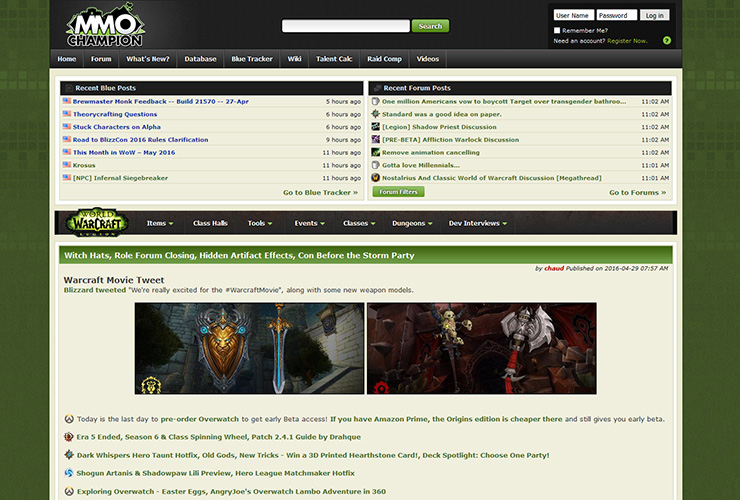Open the Theorycrafting Questions blue post
Screen dimensions: 740x500
click(115, 114)
